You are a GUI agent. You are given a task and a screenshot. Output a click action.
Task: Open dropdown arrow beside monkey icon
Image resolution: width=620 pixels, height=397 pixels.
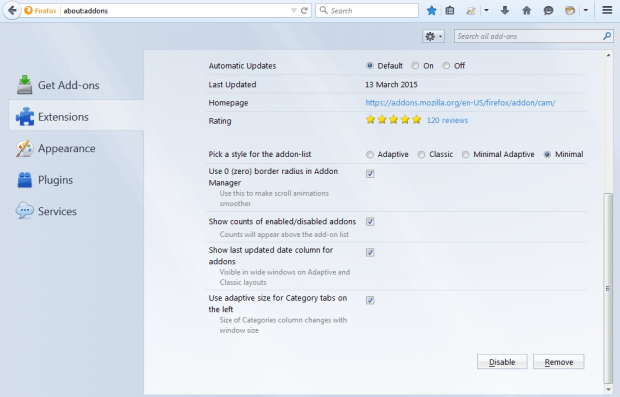pyautogui.click(x=586, y=11)
